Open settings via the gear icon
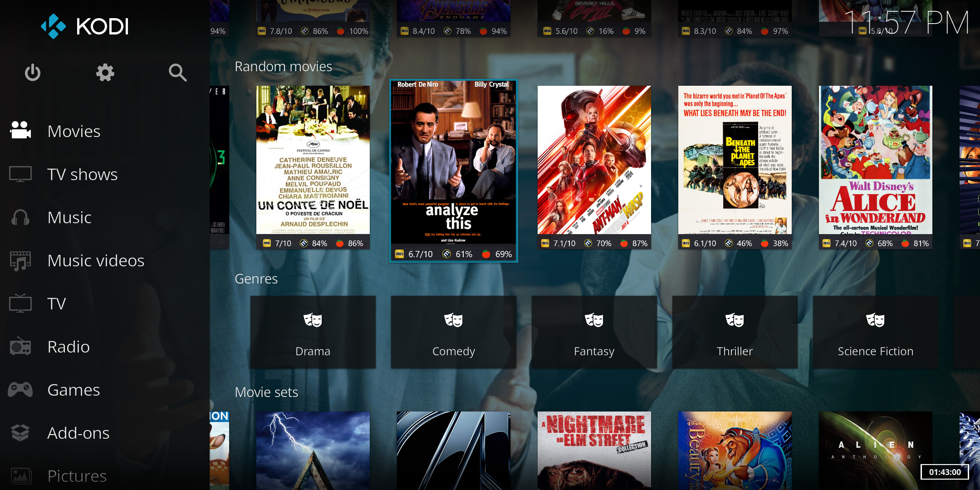The width and height of the screenshot is (980, 490). [x=105, y=73]
